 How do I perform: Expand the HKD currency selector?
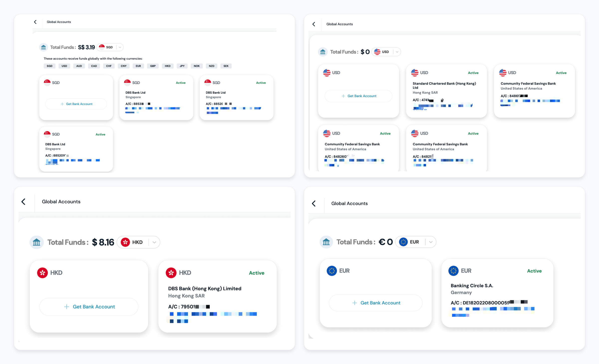click(154, 242)
